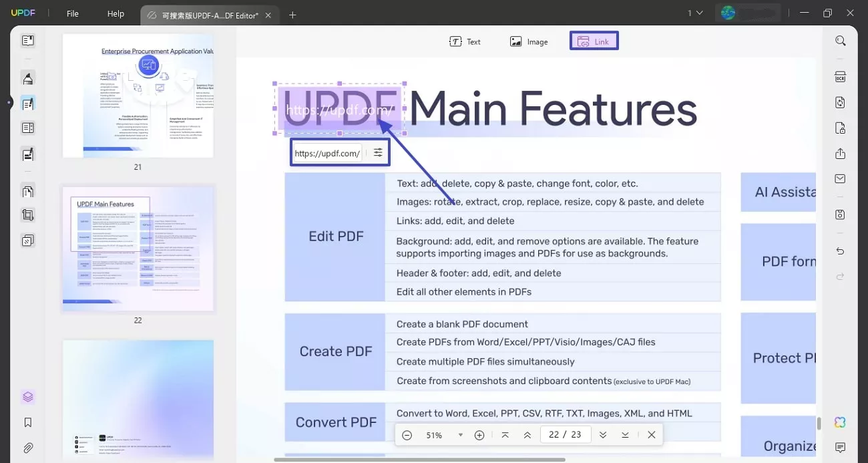
Task: Select the Link editing mode
Action: tap(594, 41)
